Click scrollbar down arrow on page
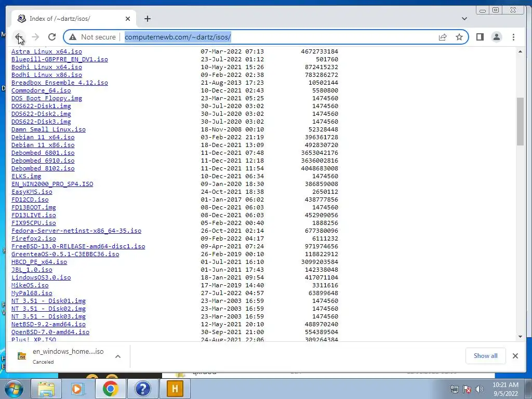This screenshot has width=532, height=399. pyautogui.click(x=520, y=337)
